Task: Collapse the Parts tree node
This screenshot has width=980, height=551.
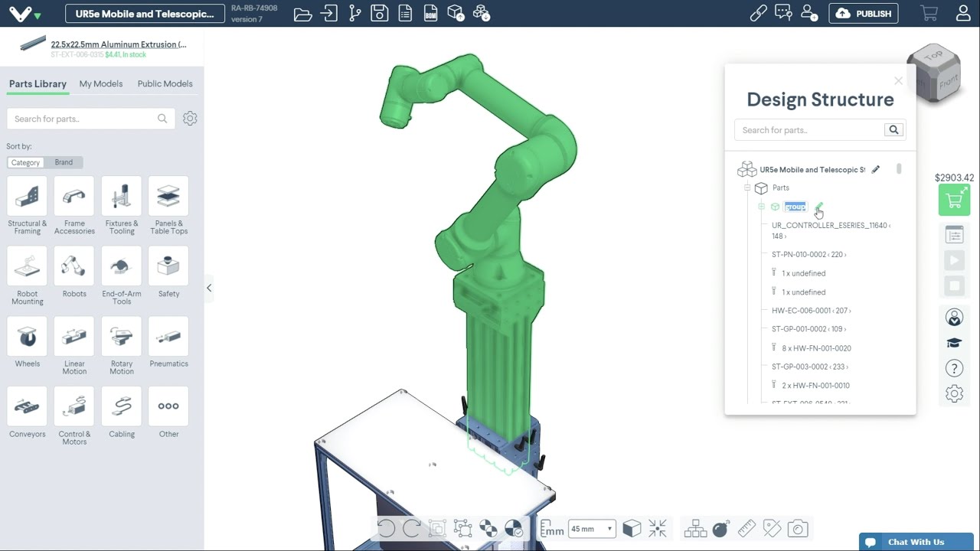Action: tap(748, 187)
